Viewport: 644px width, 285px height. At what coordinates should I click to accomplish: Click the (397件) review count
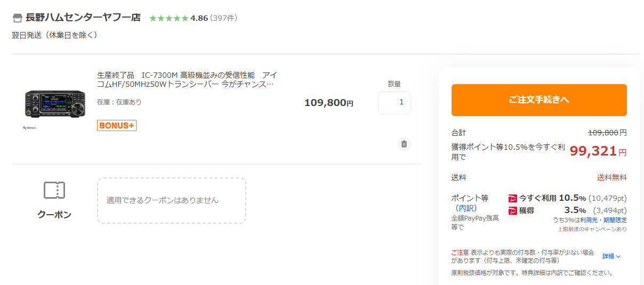[x=224, y=18]
